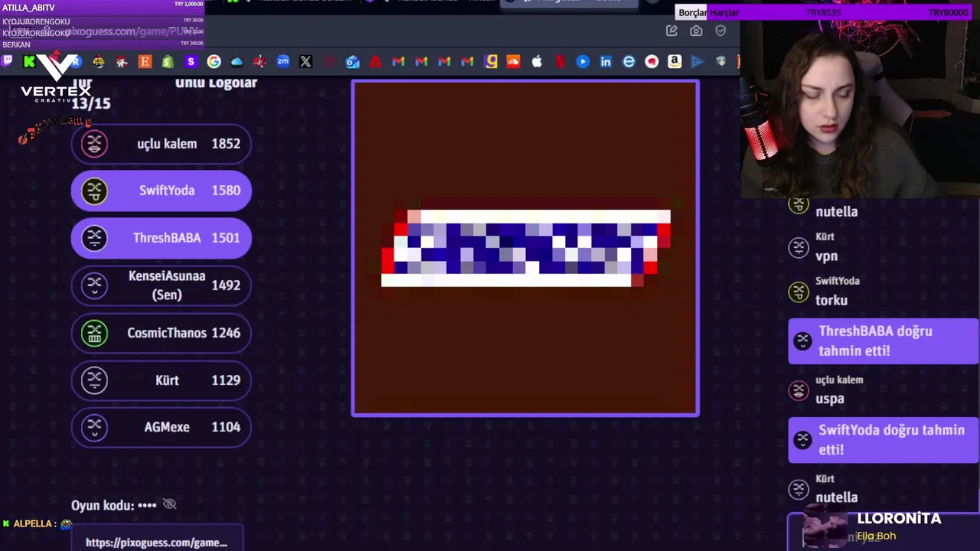Open the LinkedIn bookmark icon

point(606,61)
